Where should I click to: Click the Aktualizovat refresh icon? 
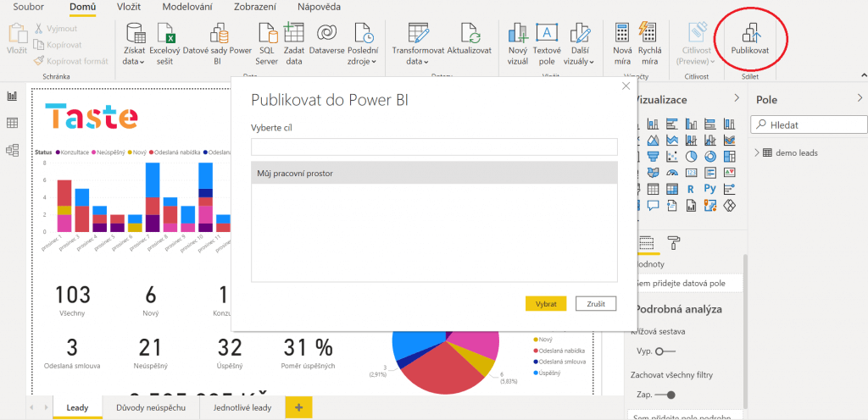click(x=470, y=34)
